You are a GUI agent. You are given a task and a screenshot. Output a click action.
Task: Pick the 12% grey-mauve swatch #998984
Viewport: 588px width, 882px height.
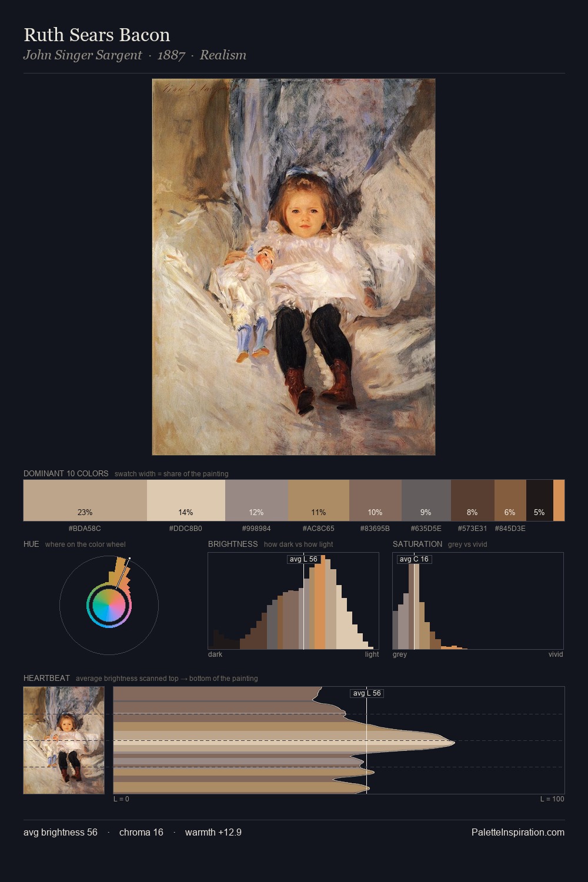(x=256, y=500)
